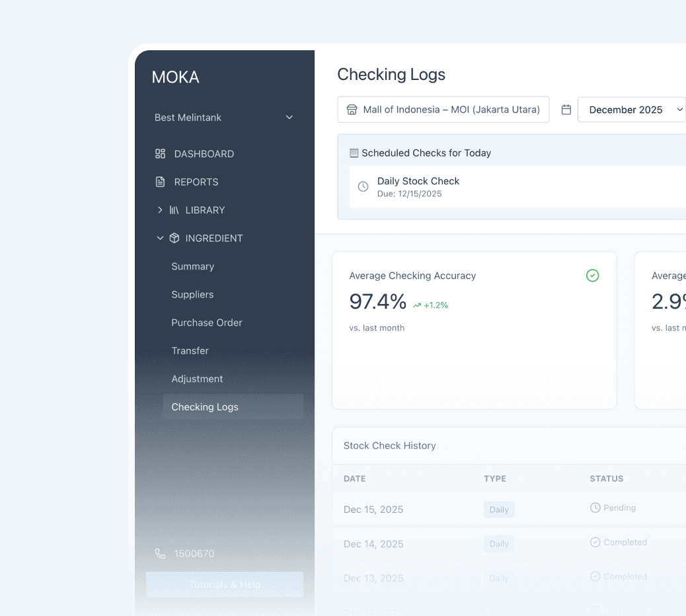Click the store icon beside Mall of Indonesia
Image resolution: width=686 pixels, height=616 pixels.
(x=352, y=109)
